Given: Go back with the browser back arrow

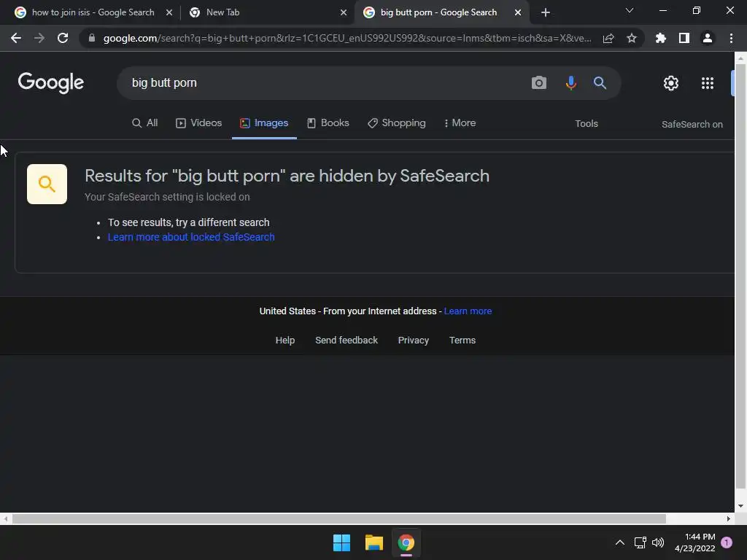Looking at the screenshot, I should (16, 38).
